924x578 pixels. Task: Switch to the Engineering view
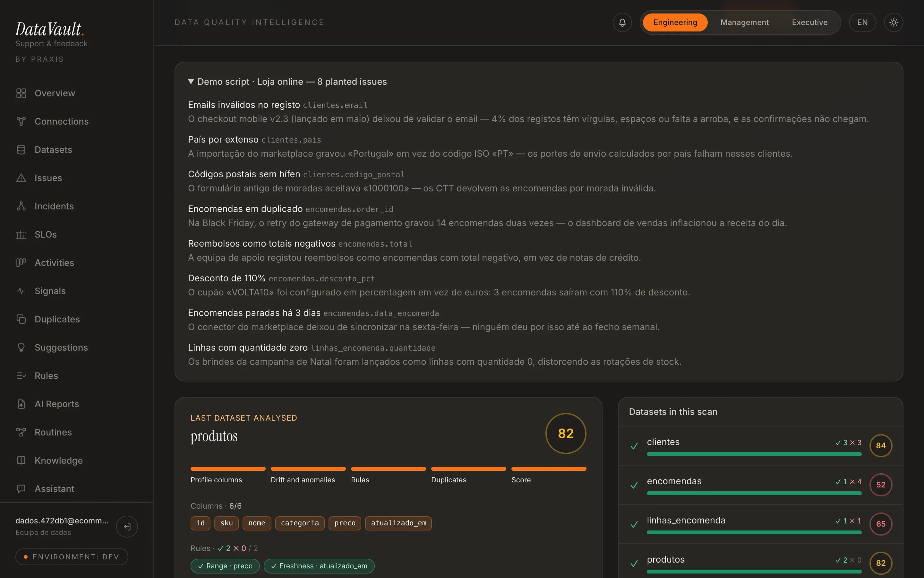(x=675, y=22)
